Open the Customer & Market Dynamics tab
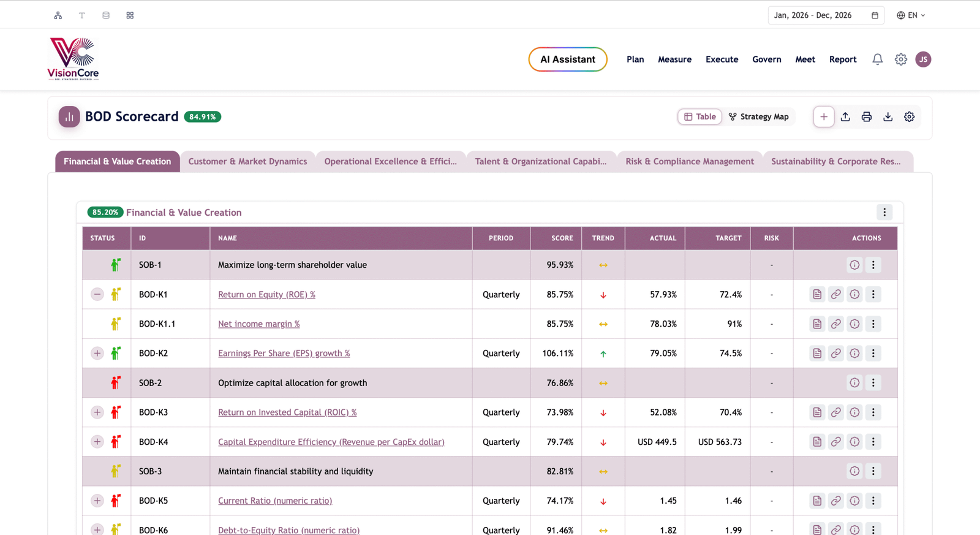980x535 pixels. (247, 161)
